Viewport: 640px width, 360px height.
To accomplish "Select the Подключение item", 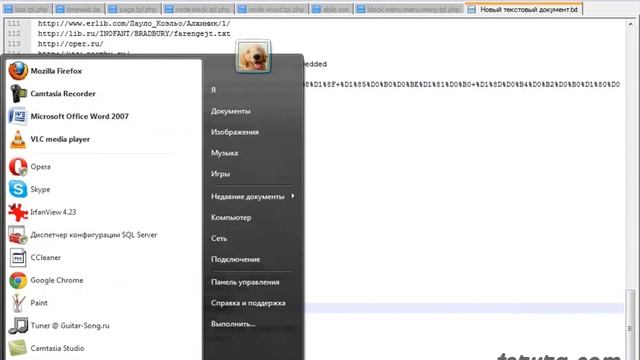I will (x=236, y=260).
